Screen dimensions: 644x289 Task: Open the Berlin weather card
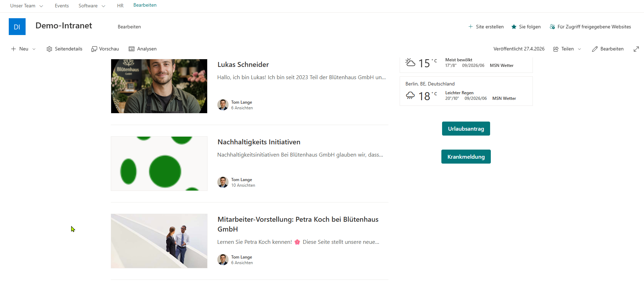coord(466,91)
